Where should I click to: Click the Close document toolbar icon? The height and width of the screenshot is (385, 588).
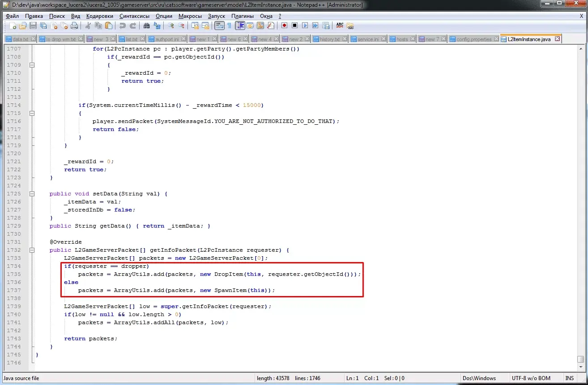click(x=54, y=25)
